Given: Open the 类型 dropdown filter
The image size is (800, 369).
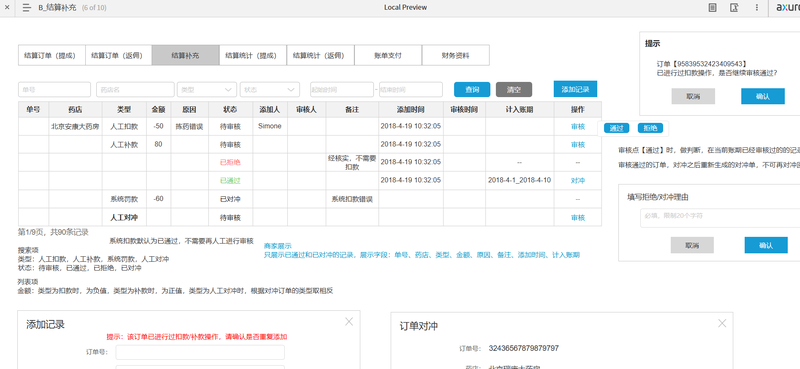Looking at the screenshot, I should pyautogui.click(x=207, y=90).
